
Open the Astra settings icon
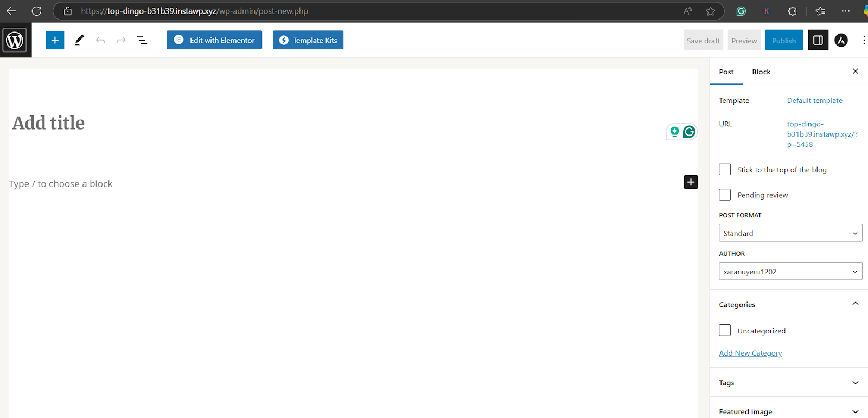click(841, 40)
